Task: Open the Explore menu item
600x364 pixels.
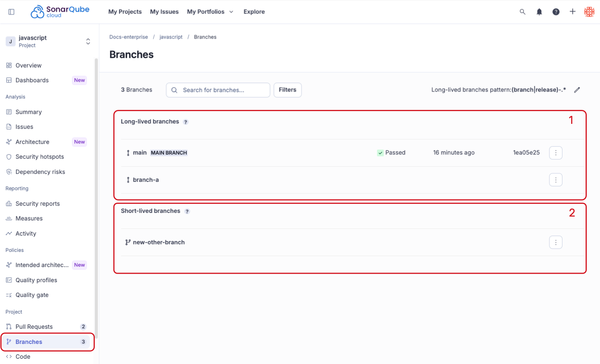Action: tap(254, 12)
